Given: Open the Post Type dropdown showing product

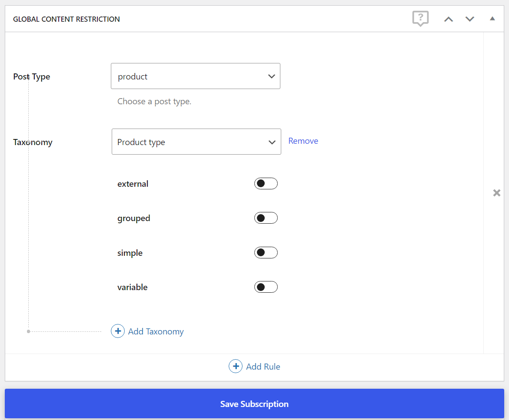Looking at the screenshot, I should tap(196, 76).
